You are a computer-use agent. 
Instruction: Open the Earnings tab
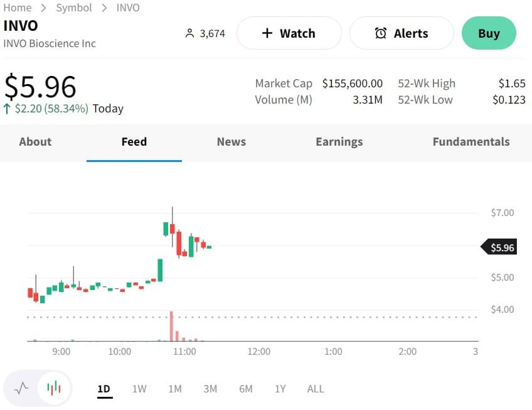point(339,142)
